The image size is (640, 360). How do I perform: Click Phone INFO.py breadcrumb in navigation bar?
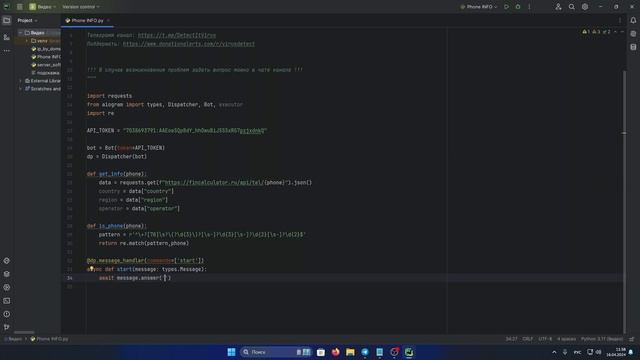(x=49, y=339)
